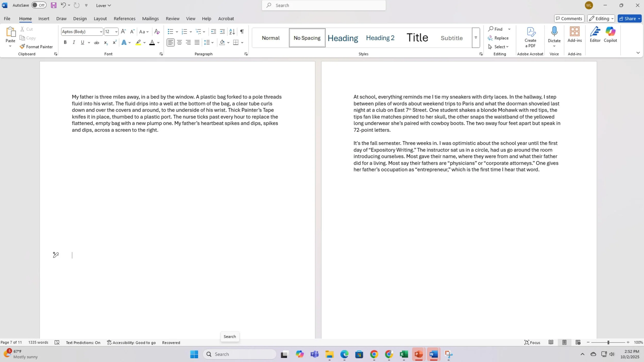This screenshot has width=644, height=362.
Task: Expand the Styles gallery
Action: coord(476,38)
